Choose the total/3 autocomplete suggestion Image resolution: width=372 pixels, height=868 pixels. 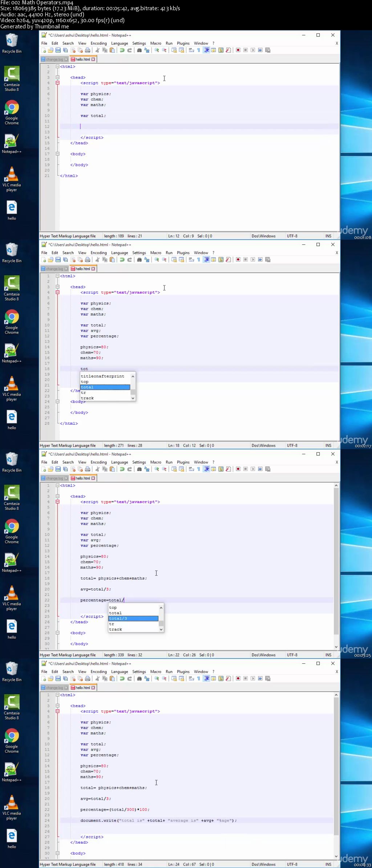coord(133,619)
